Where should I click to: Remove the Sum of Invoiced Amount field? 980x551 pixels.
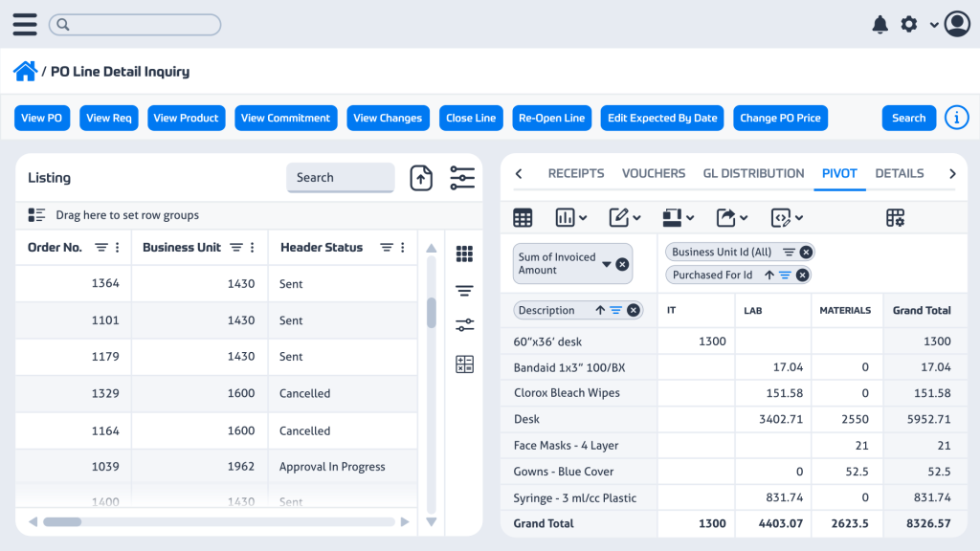tap(622, 264)
